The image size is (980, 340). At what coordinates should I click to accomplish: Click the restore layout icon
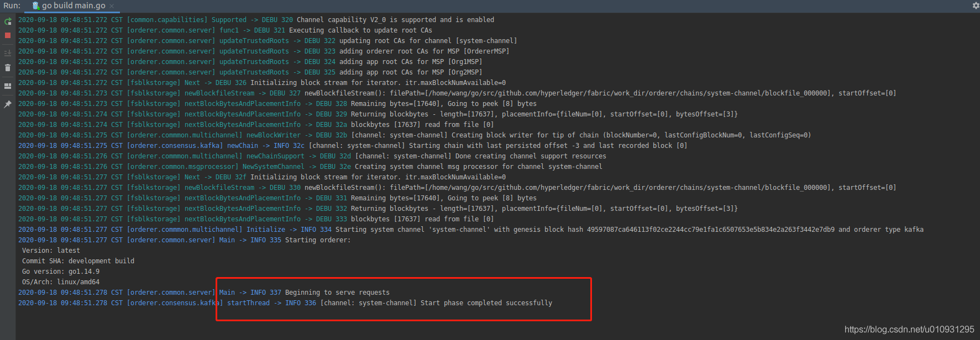[x=8, y=86]
